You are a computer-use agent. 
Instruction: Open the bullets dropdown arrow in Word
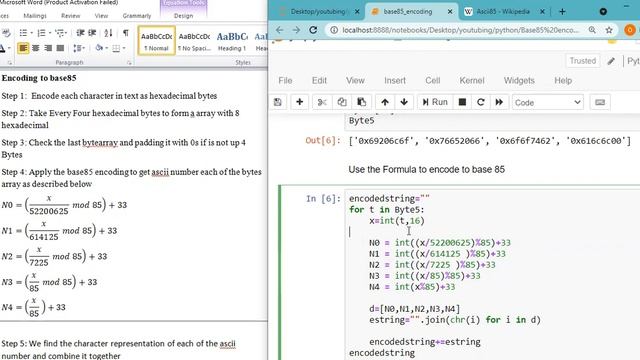[x=31, y=33]
